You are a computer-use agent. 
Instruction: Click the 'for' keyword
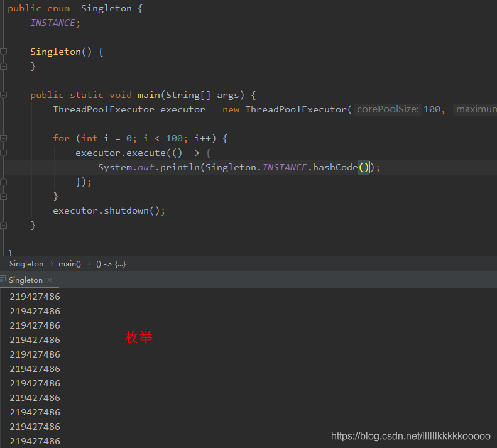(61, 139)
